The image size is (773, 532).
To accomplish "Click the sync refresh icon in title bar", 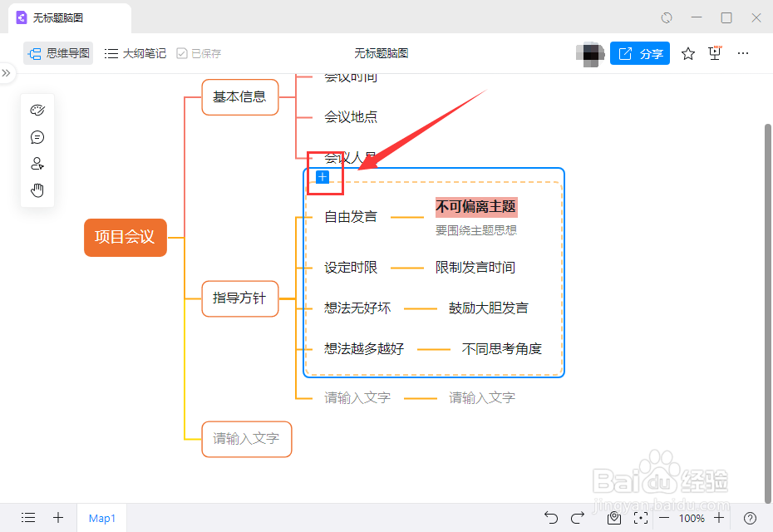I will [667, 17].
